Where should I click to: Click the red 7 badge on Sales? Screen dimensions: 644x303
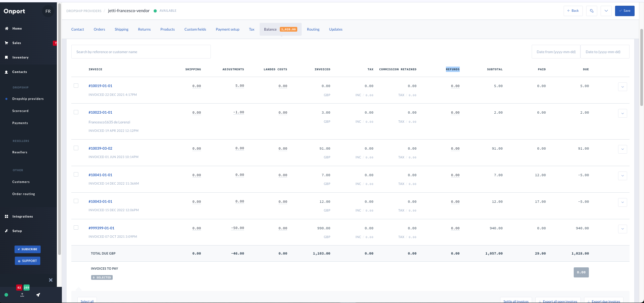(x=55, y=43)
